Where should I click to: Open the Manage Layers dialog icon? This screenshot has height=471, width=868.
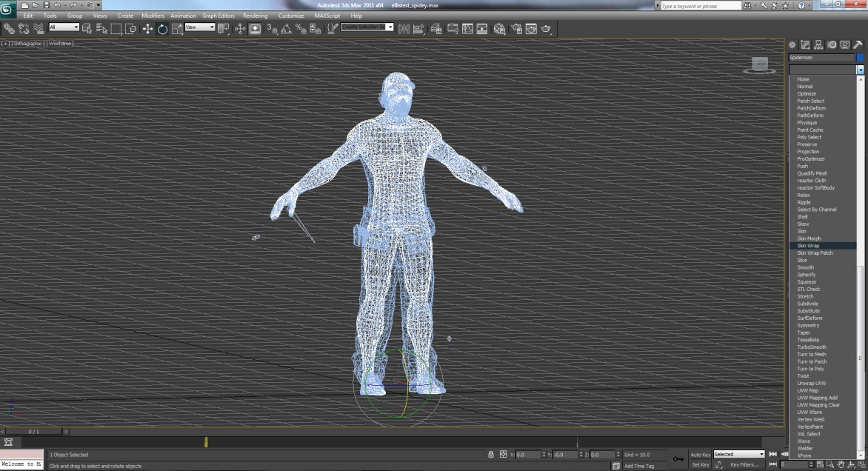(435, 29)
